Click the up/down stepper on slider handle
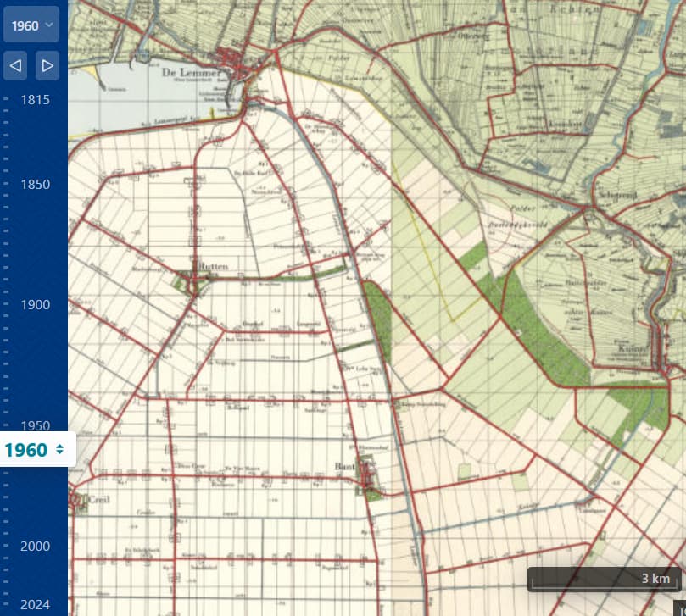Viewport: 686px width, 616px height. [x=59, y=450]
